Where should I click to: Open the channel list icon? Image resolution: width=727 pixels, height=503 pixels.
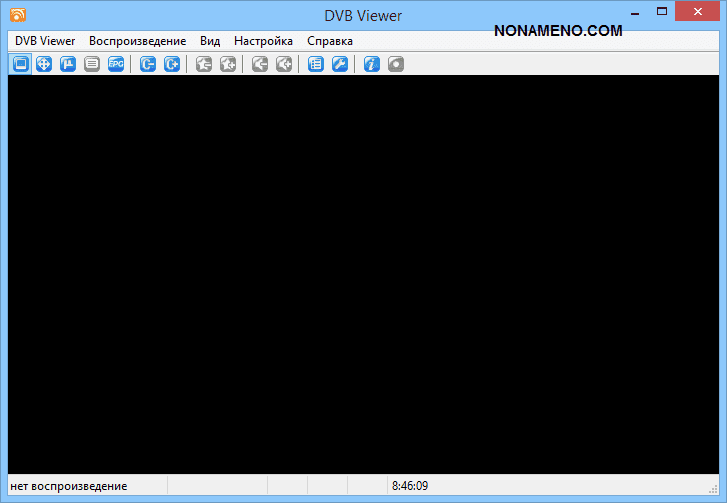(316, 64)
